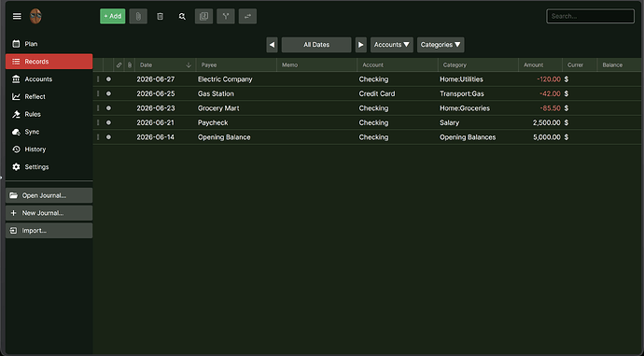Click the green Add button

point(113,16)
